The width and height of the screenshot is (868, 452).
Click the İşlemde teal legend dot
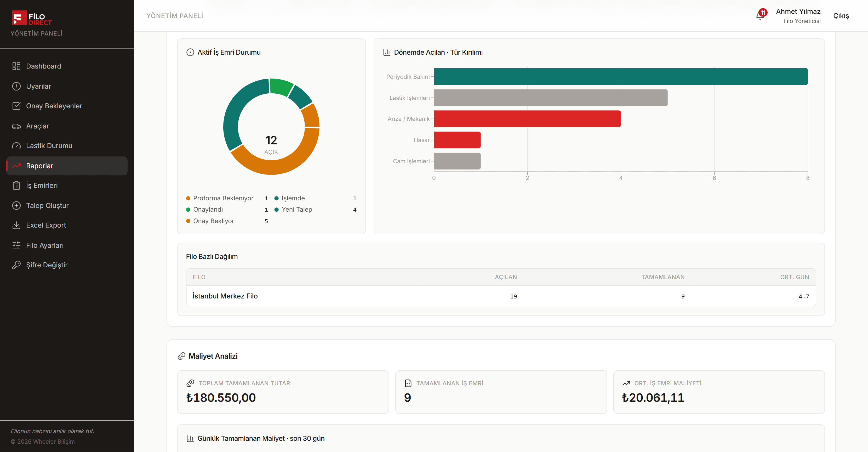coord(276,198)
